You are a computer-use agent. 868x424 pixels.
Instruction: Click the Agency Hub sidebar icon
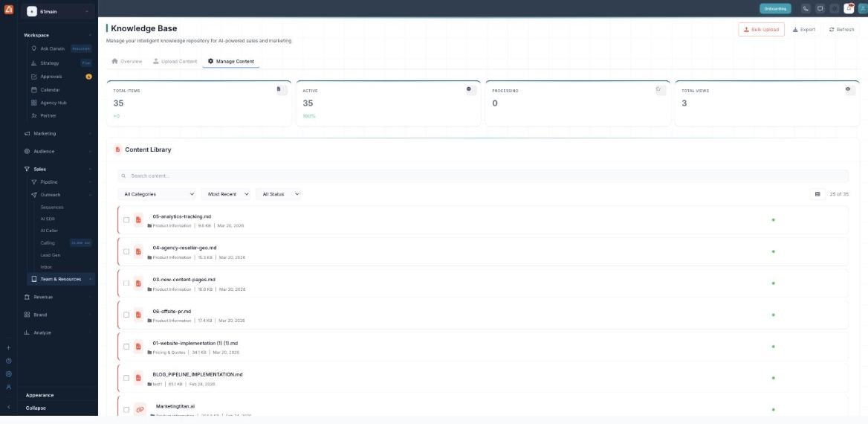coord(33,103)
